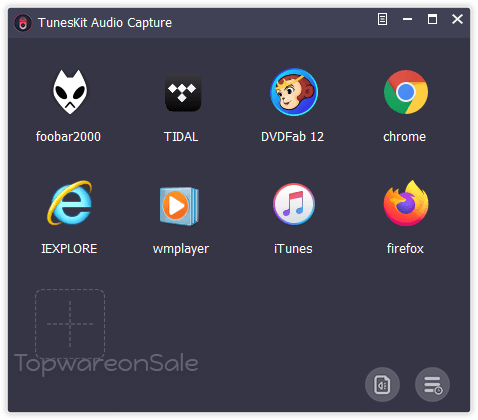Viewport: 478px width, 420px height.
Task: Open the capture history list button
Action: 432,384
